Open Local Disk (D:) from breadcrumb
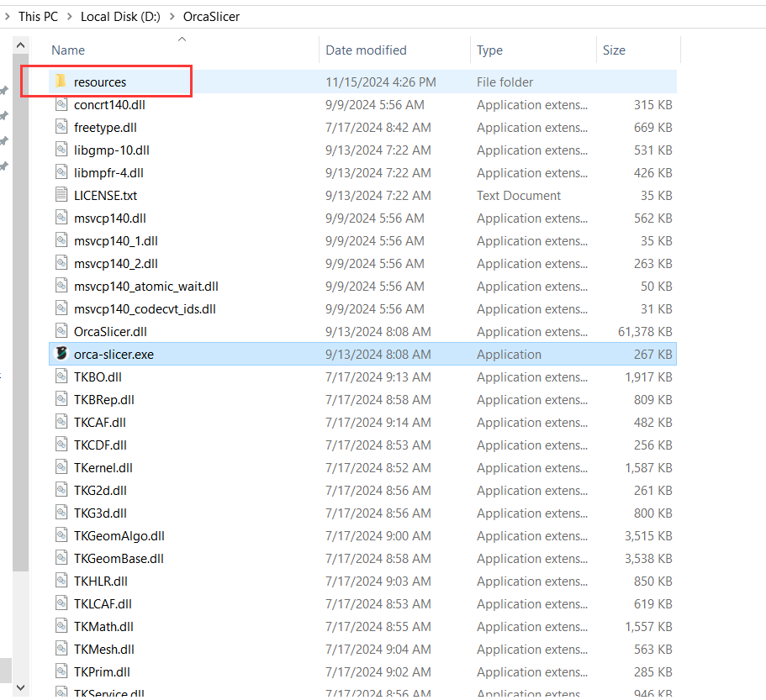Image resolution: width=766 pixels, height=700 pixels. [120, 16]
